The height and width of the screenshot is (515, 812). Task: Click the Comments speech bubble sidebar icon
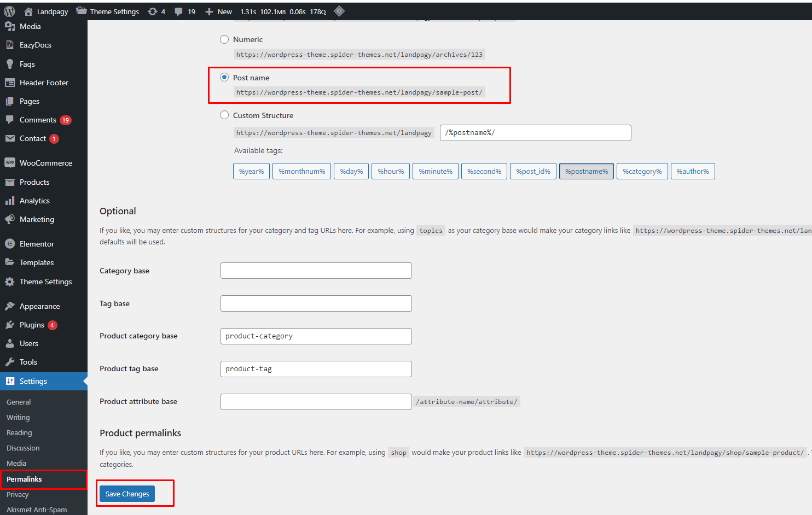(x=10, y=120)
